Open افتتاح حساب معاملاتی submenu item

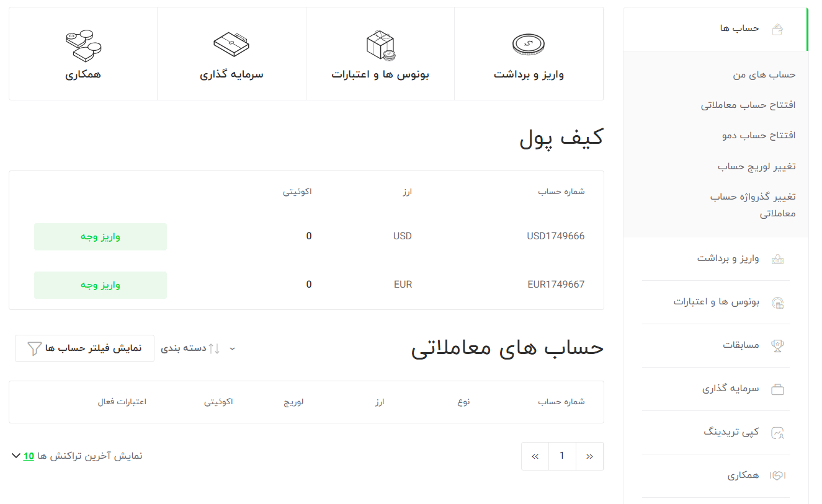pyautogui.click(x=748, y=105)
